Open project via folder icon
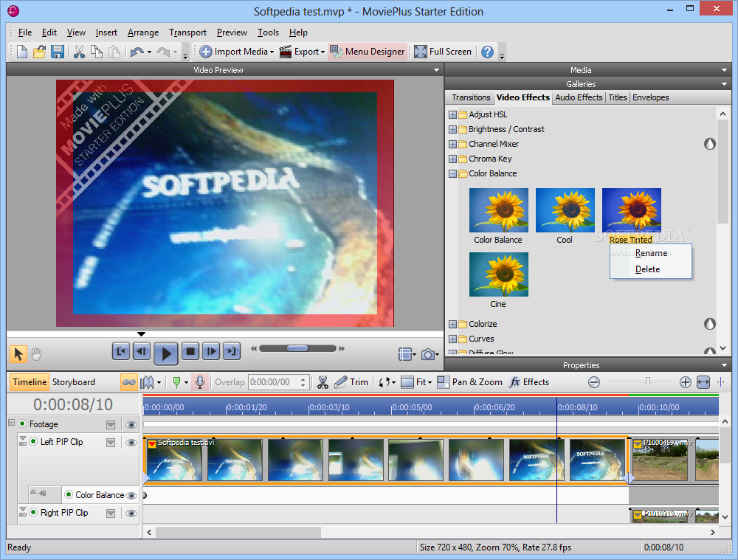Viewport: 738px width, 560px height. point(40,52)
